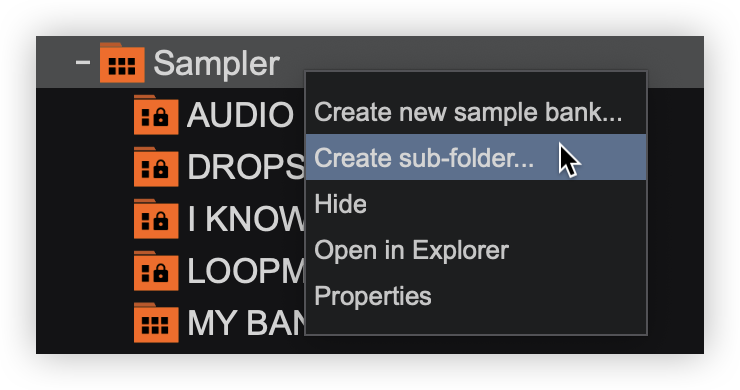Viewport: 740px width, 390px height.
Task: Click the Sampler folder grid icon
Action: click(122, 63)
